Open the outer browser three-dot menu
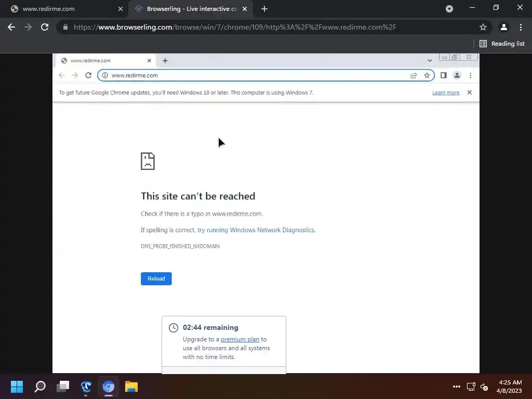 [x=521, y=27]
